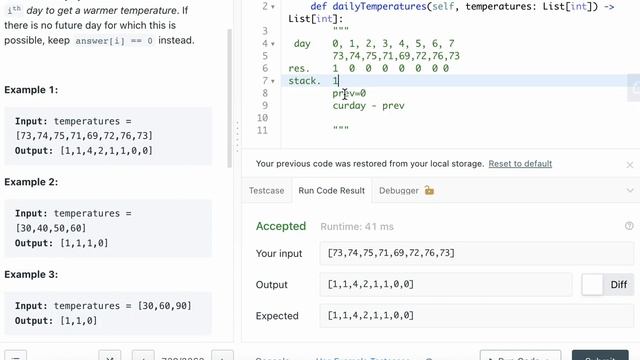Click the Debugger premium lock icon
This screenshot has width=640, height=360.
pyautogui.click(x=429, y=190)
